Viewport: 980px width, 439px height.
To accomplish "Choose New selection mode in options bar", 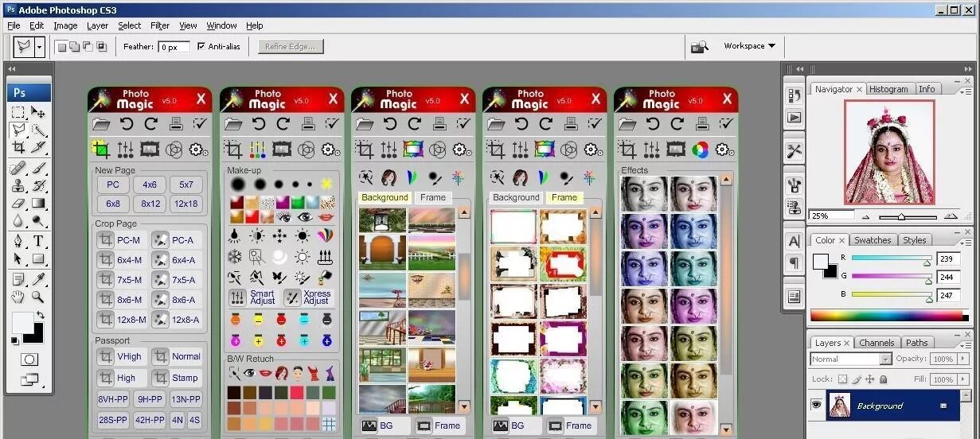I will [61, 46].
